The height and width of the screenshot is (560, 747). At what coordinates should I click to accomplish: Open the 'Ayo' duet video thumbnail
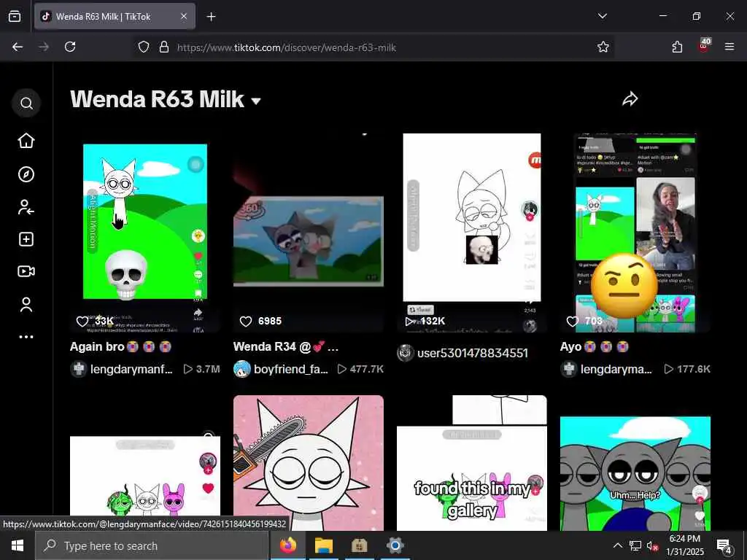(x=635, y=233)
